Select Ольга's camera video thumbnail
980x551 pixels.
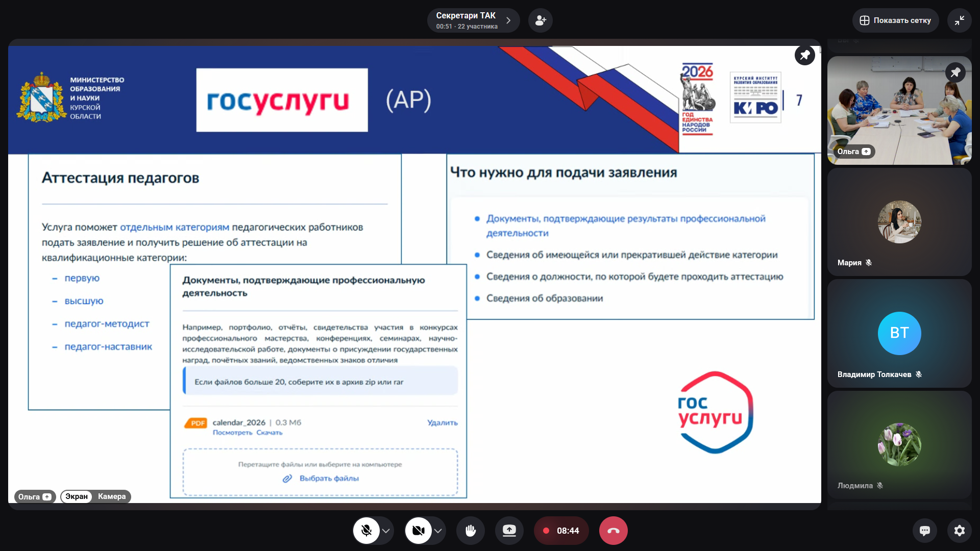899,110
